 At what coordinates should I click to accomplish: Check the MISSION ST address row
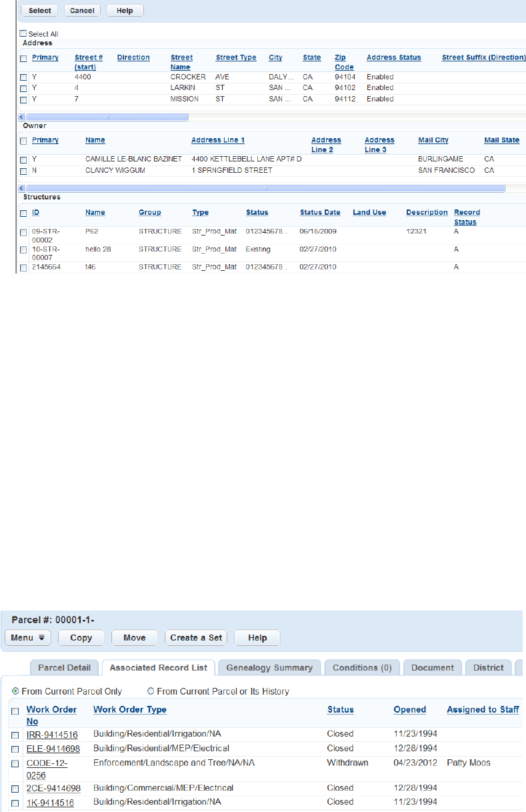pyautogui.click(x=23, y=99)
